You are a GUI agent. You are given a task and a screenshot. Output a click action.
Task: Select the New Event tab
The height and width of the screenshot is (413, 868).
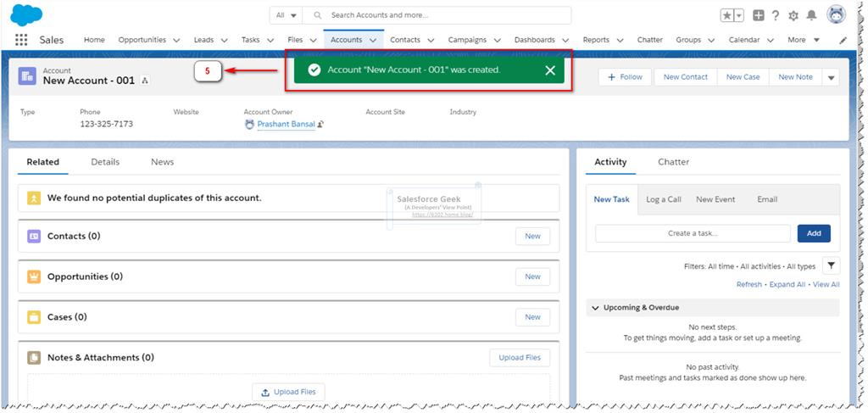click(715, 199)
